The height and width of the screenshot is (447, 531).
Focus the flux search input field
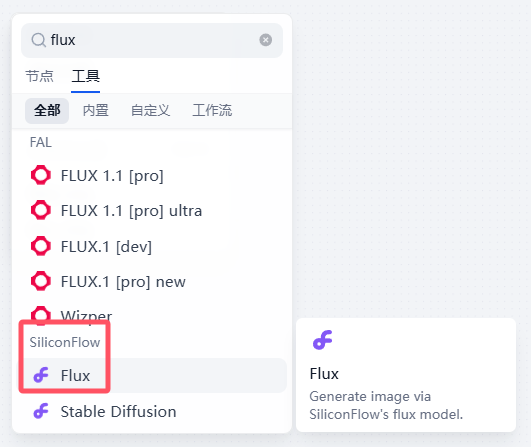click(x=152, y=40)
